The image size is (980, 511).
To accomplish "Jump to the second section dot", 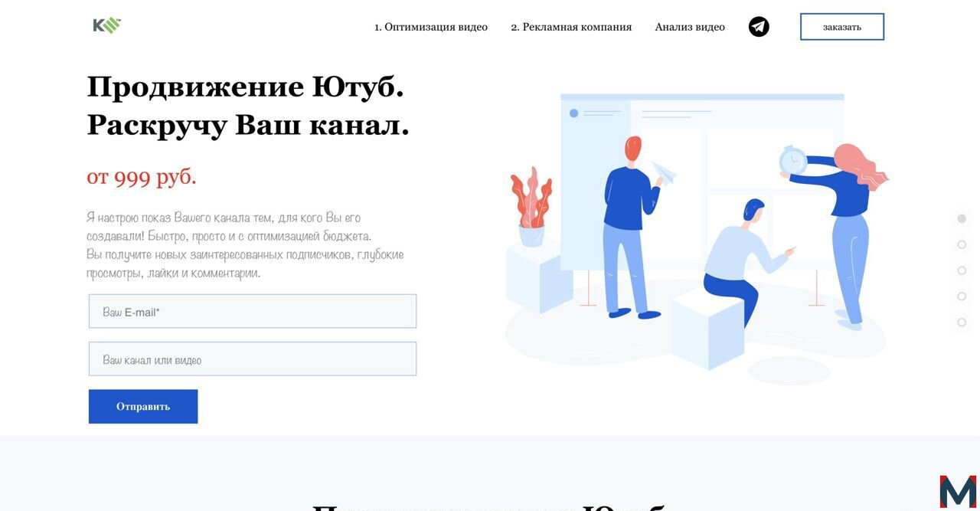I will click(962, 244).
